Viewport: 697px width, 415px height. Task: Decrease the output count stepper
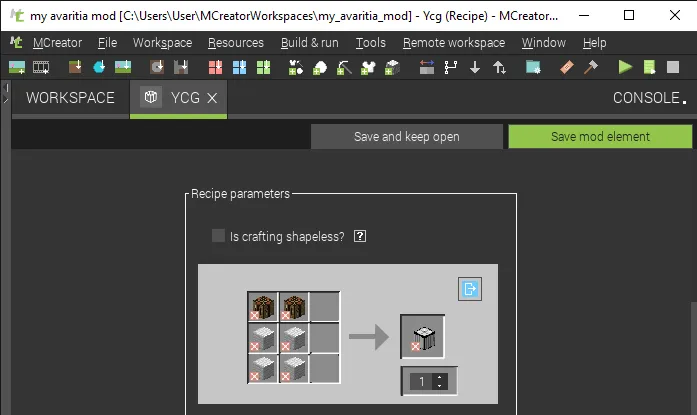tap(440, 386)
